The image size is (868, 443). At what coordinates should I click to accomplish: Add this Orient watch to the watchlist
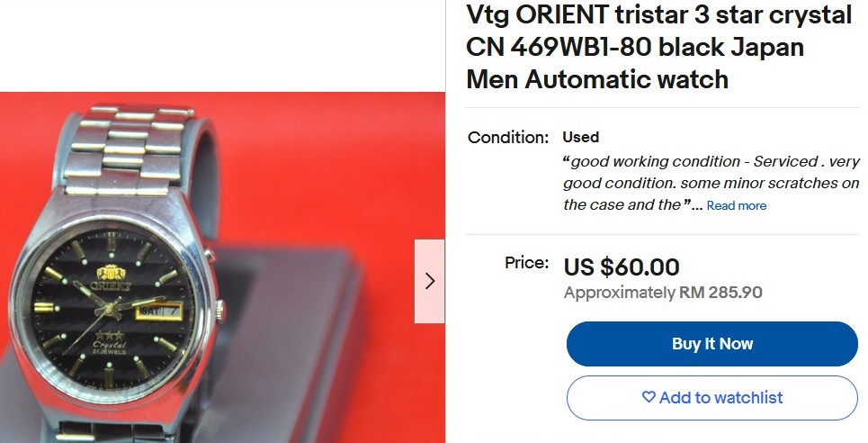tap(711, 398)
